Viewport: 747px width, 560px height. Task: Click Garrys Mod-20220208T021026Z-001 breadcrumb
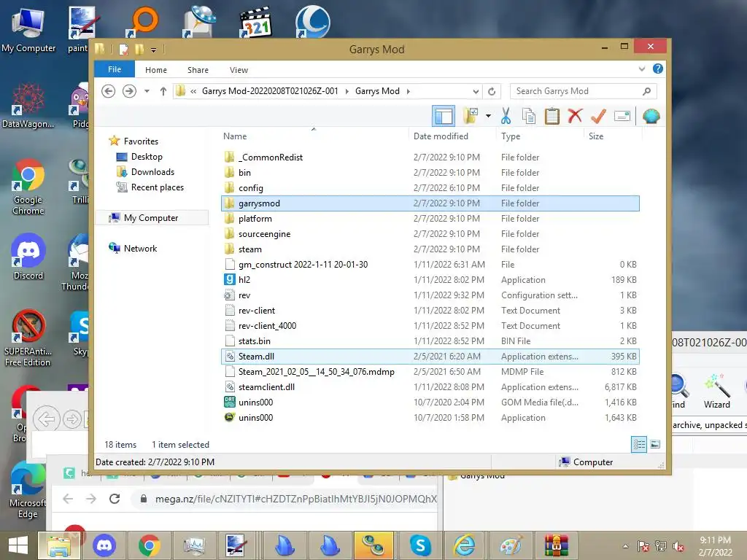270,91
